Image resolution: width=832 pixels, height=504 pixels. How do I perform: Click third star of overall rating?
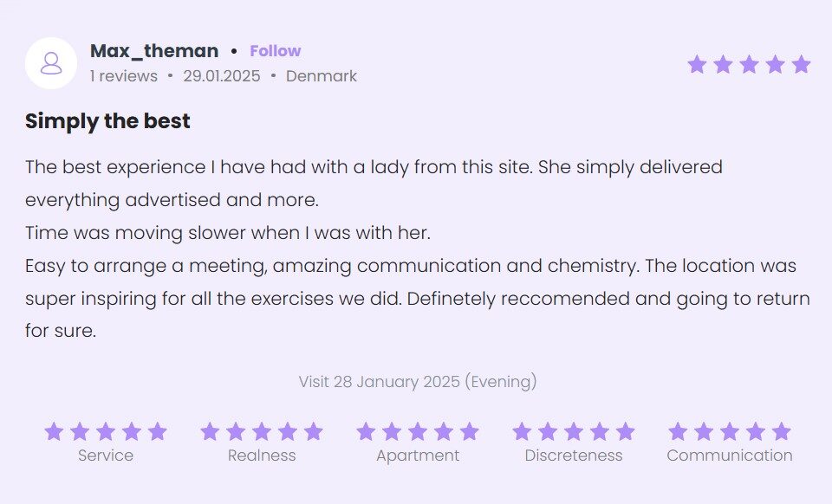pyautogui.click(x=749, y=64)
